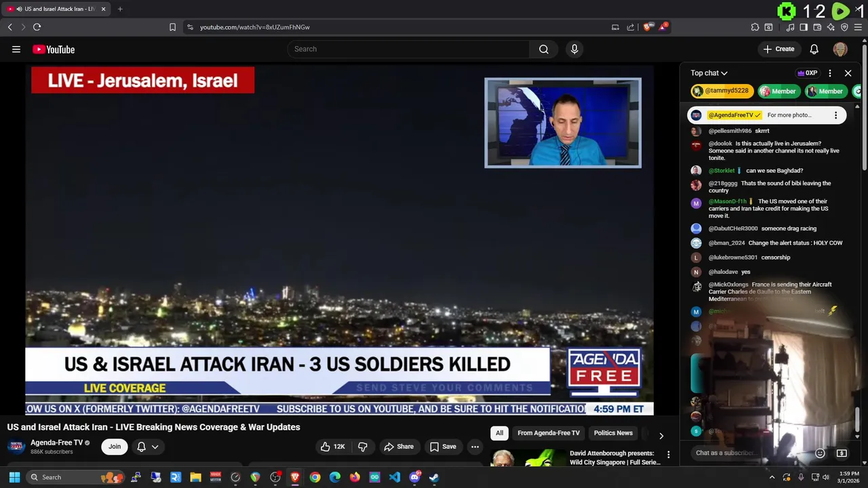This screenshot has height=488, width=868.
Task: Show hidden system tray icons chevron
Action: tap(772, 477)
